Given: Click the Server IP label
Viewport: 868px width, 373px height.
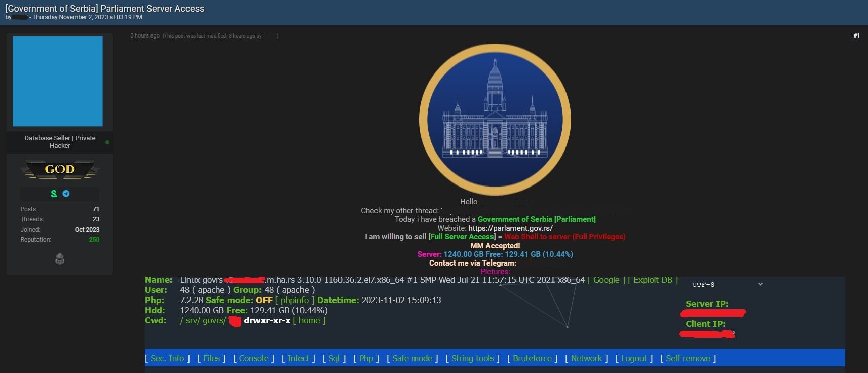Looking at the screenshot, I should point(707,304).
